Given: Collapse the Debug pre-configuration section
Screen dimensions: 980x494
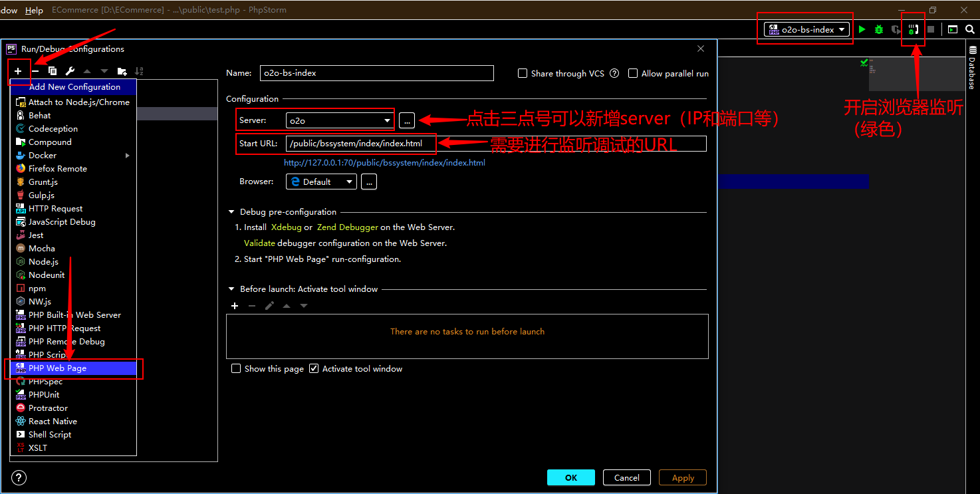Looking at the screenshot, I should click(x=232, y=212).
